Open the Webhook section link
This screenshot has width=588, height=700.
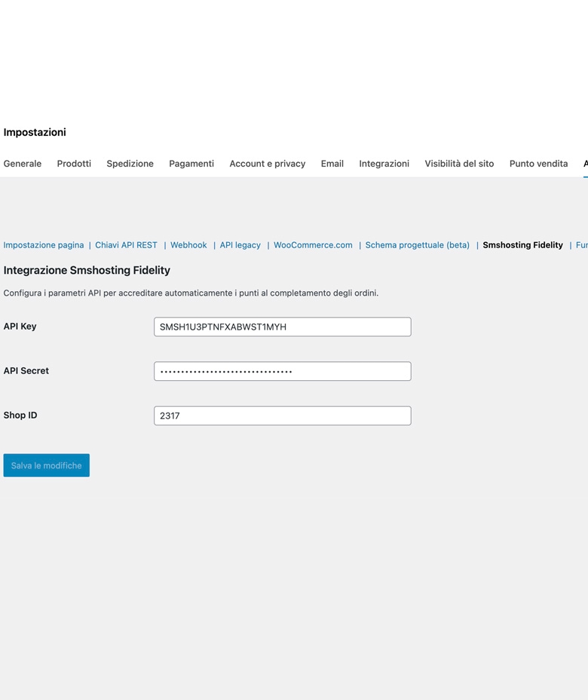(188, 245)
